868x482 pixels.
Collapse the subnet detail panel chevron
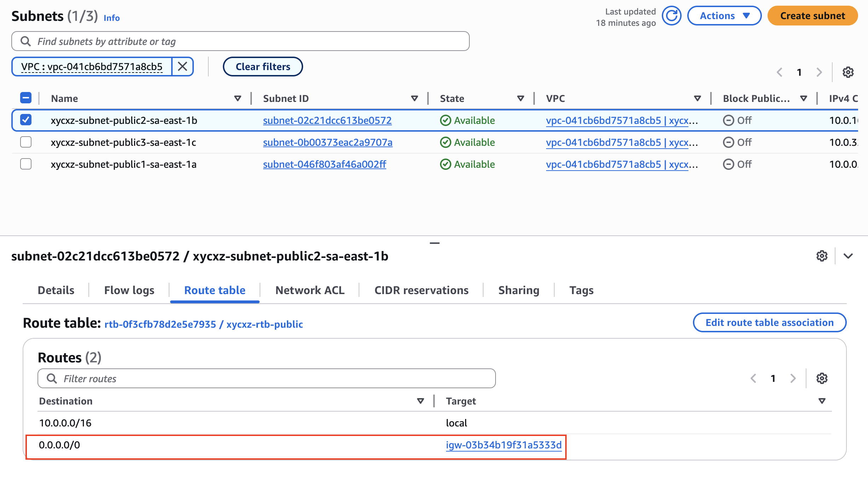848,256
